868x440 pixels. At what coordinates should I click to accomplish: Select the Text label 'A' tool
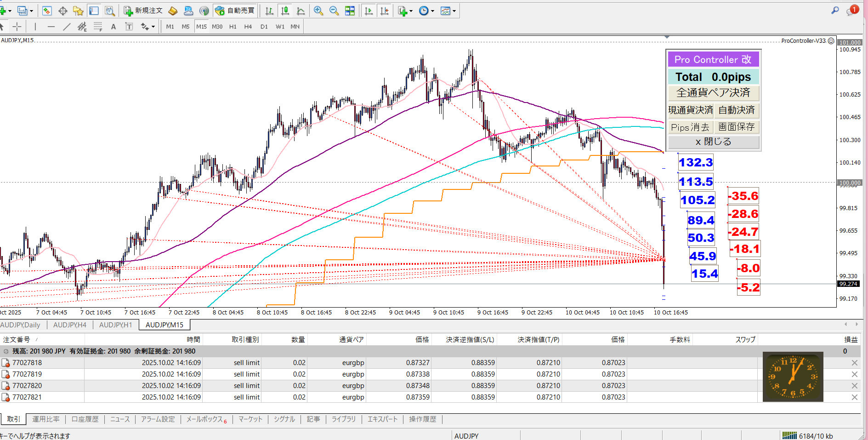(113, 27)
